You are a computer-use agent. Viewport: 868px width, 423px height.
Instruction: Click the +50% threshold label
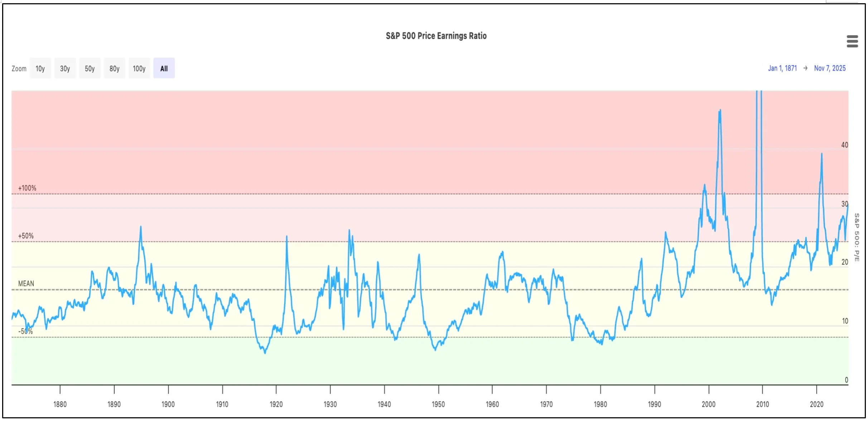click(26, 236)
